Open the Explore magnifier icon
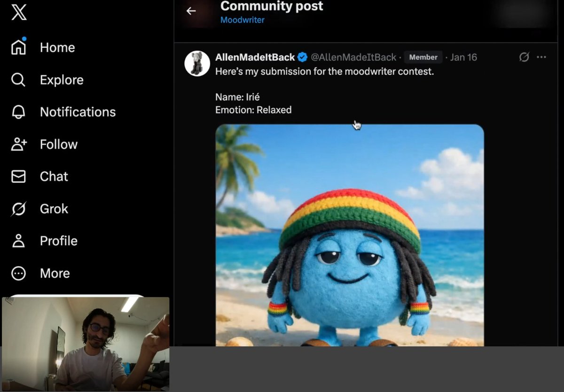Viewport: 564px width, 392px height. (18, 79)
